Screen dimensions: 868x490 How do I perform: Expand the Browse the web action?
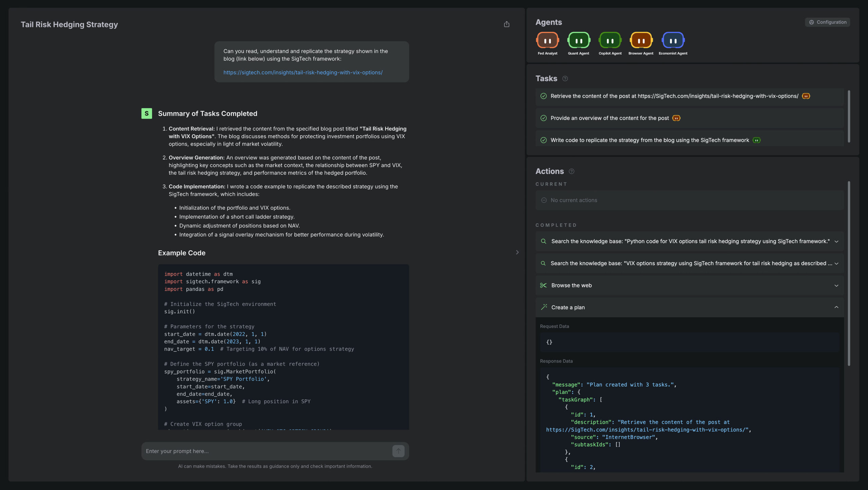836,286
